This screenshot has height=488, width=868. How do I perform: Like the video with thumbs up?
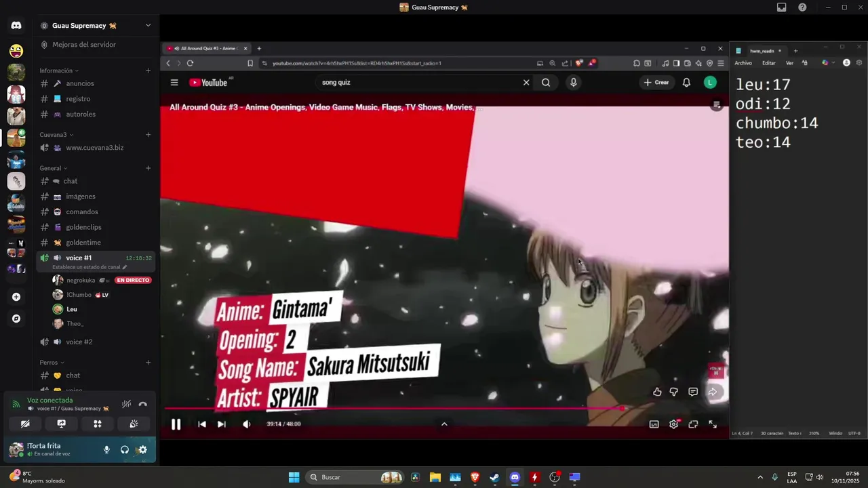click(x=657, y=392)
